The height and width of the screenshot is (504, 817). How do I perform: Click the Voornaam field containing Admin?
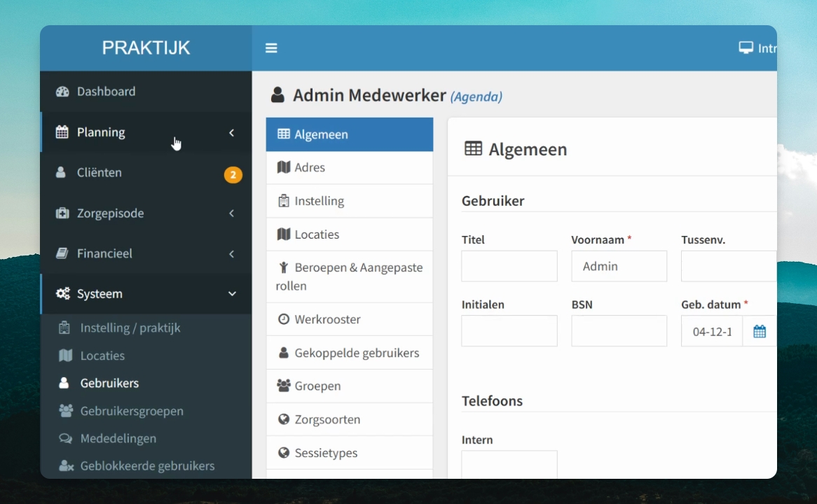pos(619,266)
